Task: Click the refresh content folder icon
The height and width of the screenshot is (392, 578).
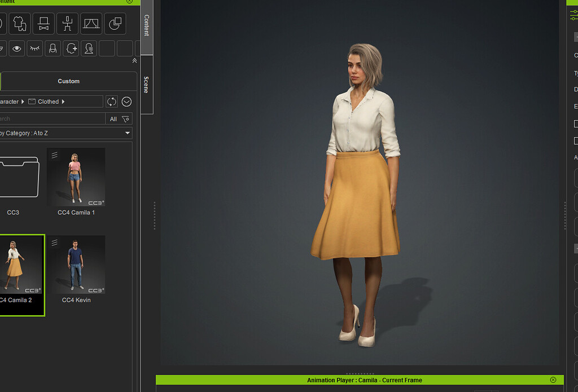Action: tap(111, 102)
